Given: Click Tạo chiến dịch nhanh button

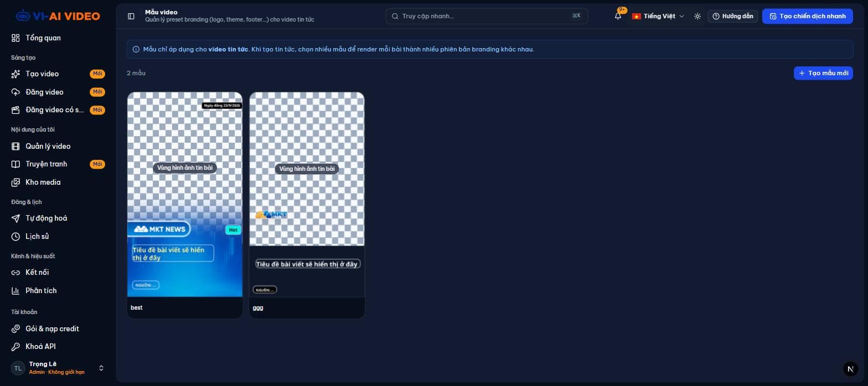Looking at the screenshot, I should pyautogui.click(x=807, y=16).
